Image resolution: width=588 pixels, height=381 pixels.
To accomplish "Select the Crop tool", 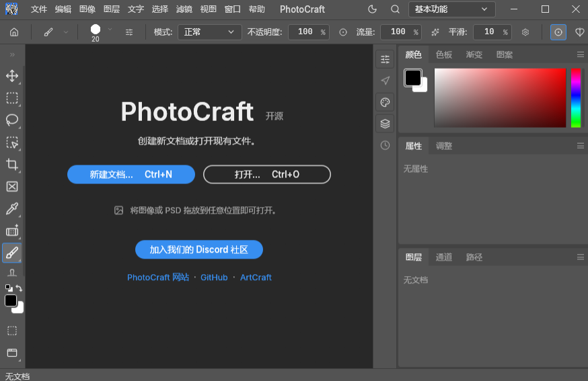I will tap(12, 165).
